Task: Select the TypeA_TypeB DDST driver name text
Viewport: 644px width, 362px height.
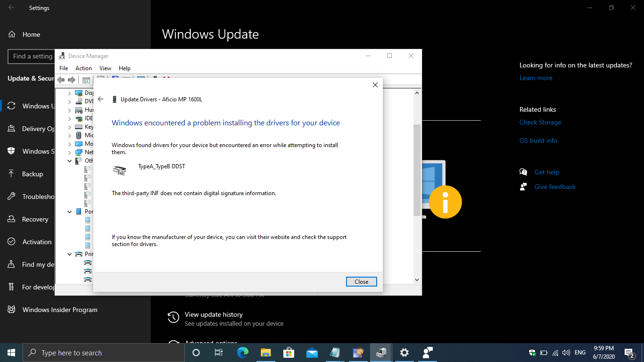Action: (162, 166)
